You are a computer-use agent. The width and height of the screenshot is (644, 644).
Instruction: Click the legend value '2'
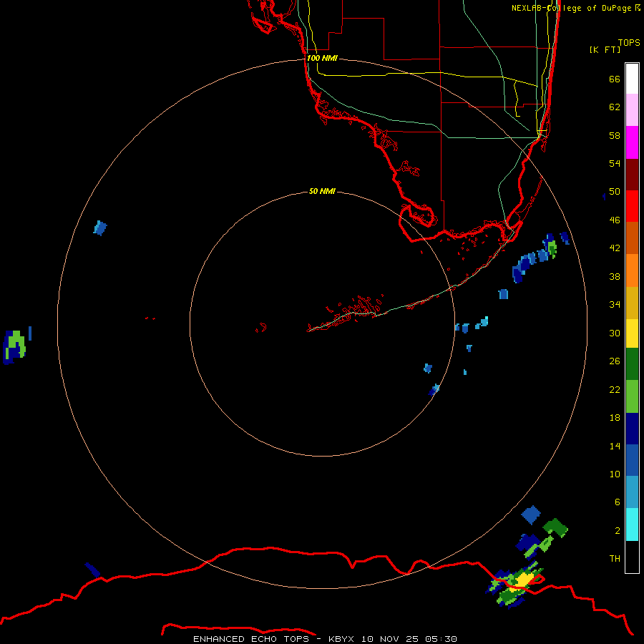pos(618,531)
